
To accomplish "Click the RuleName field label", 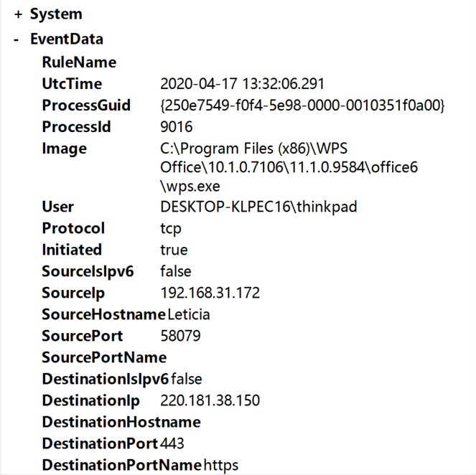I will coord(79,62).
